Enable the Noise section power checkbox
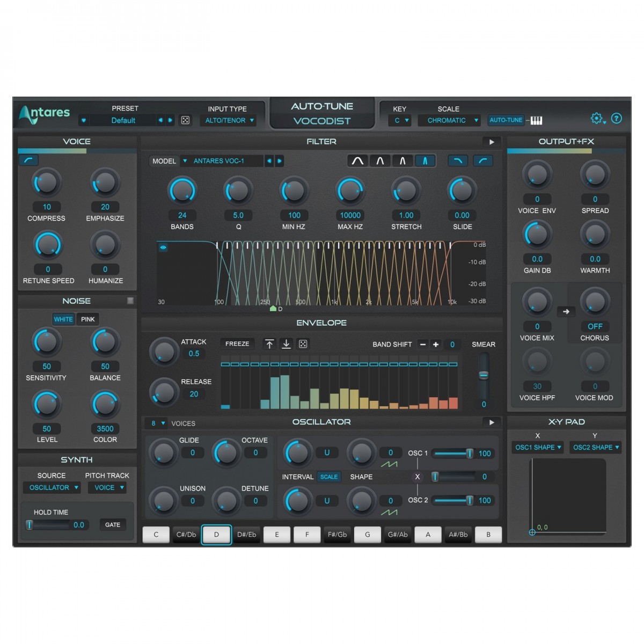This screenshot has height=644, width=644. click(130, 301)
